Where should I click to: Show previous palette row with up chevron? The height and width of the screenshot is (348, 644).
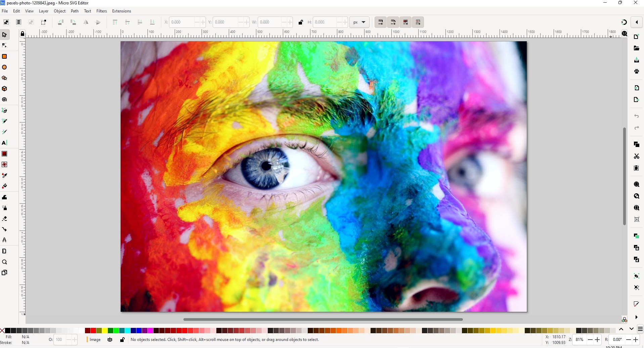(621, 329)
